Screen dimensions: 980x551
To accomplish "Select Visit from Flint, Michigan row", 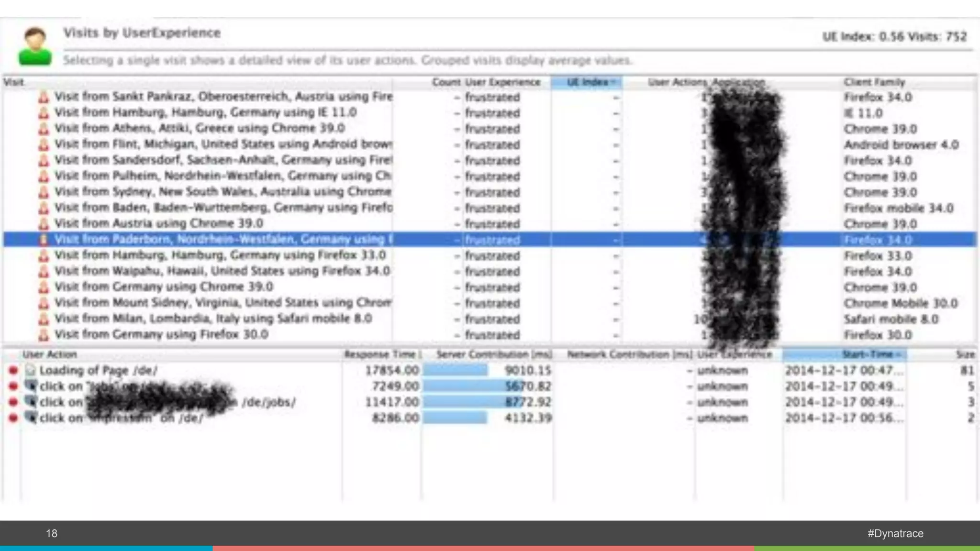I will coord(490,144).
